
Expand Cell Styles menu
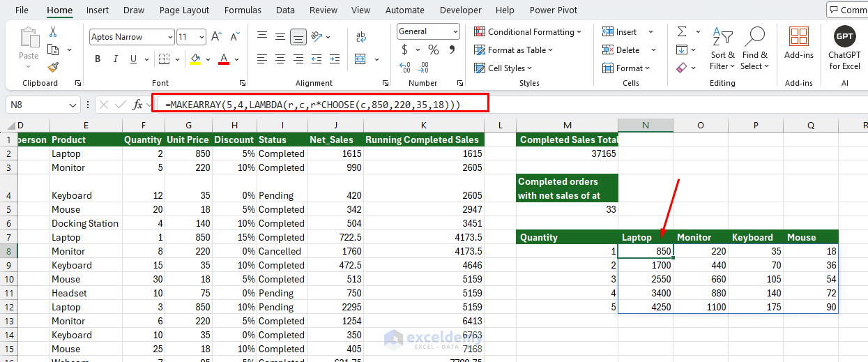click(x=503, y=68)
